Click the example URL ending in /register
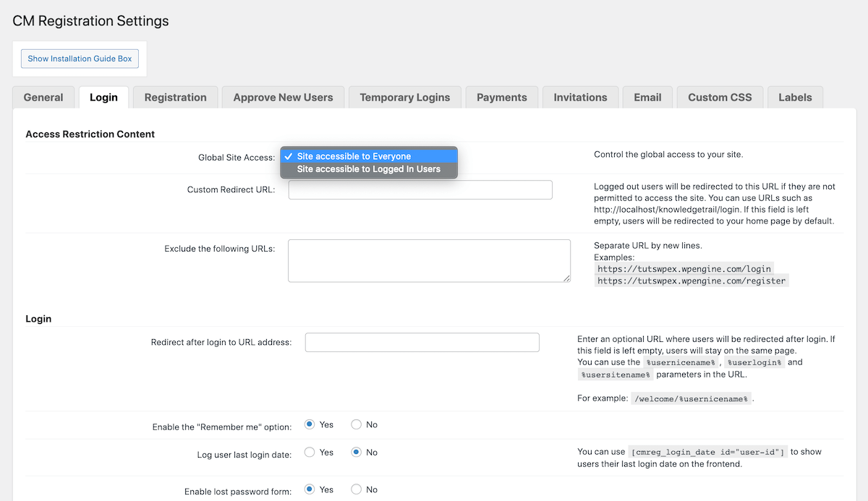The width and height of the screenshot is (868, 501). [x=692, y=281]
